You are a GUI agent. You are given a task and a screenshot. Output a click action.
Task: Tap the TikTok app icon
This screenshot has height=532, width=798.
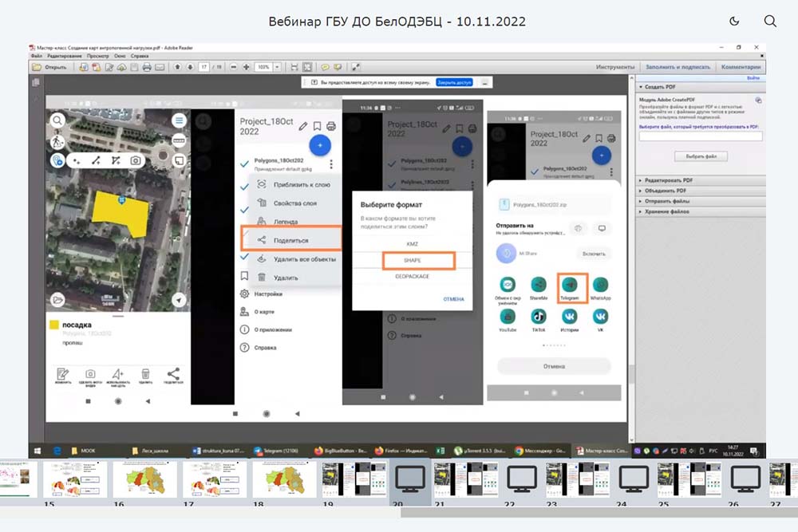coord(539,317)
